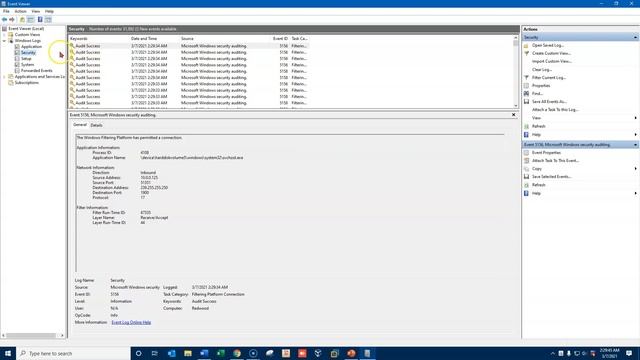Expand Applications and Services Logs node
Viewport: 640px width, 360px height.
click(4, 77)
